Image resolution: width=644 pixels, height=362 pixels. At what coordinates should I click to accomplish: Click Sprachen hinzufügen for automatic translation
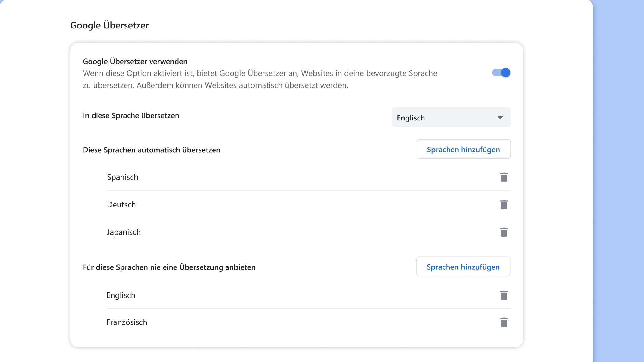pos(463,149)
